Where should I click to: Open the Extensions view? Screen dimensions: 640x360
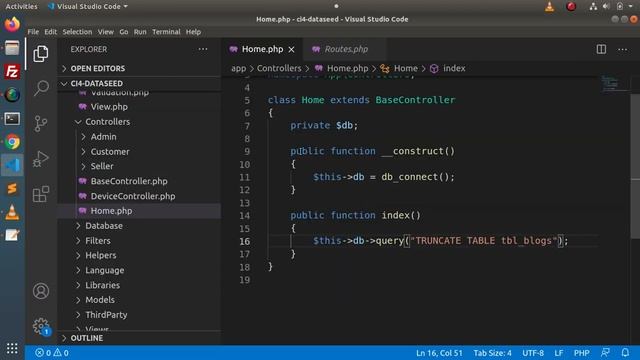[41, 194]
